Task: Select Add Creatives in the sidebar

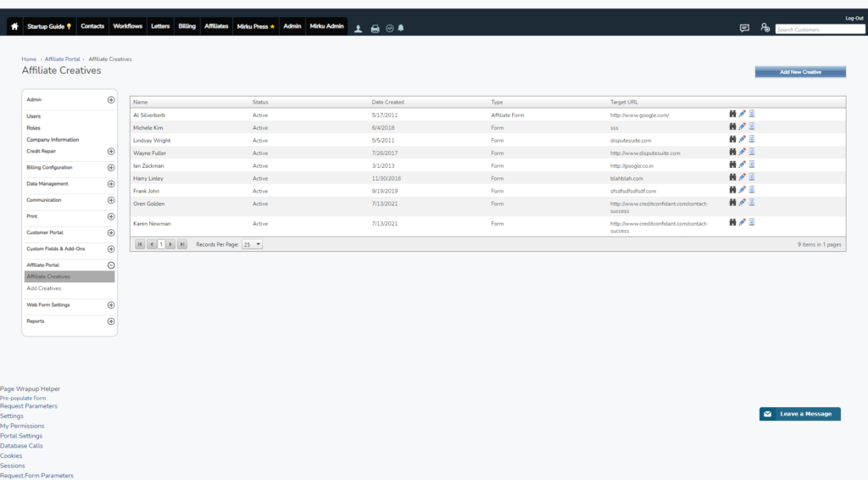Action: 44,288
